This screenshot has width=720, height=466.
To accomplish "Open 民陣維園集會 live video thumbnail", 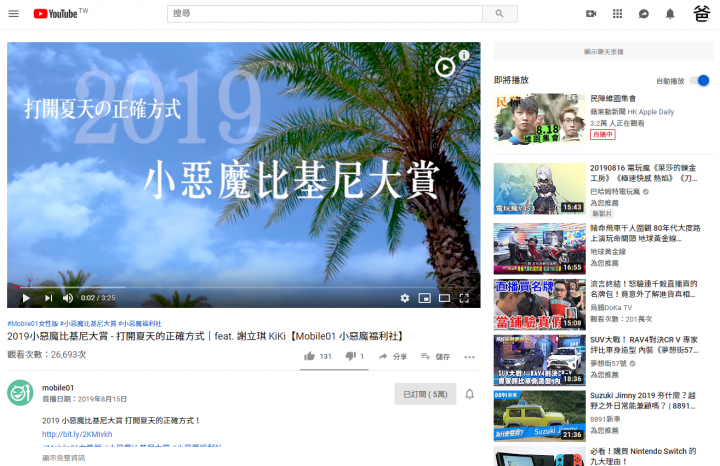I will point(540,119).
